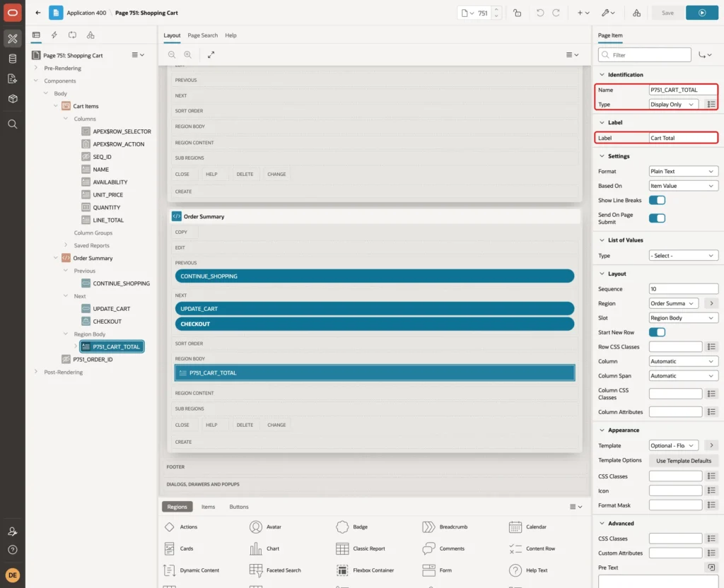Toggle the Show Line Breaks switch
Image resolution: width=724 pixels, height=588 pixels.
point(657,200)
